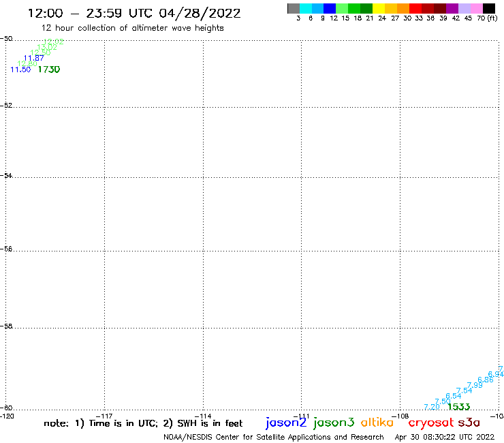This screenshot has width=504, height=443.
Task: Select the wave height reading 6.86
Action: [x=486, y=380]
